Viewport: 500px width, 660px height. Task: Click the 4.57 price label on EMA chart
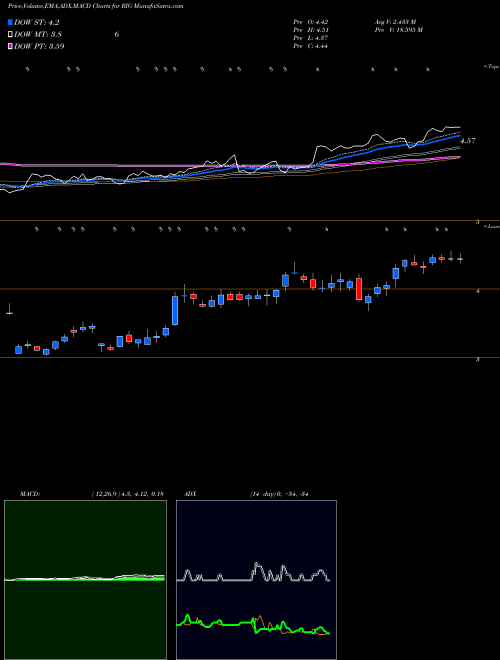(x=468, y=141)
